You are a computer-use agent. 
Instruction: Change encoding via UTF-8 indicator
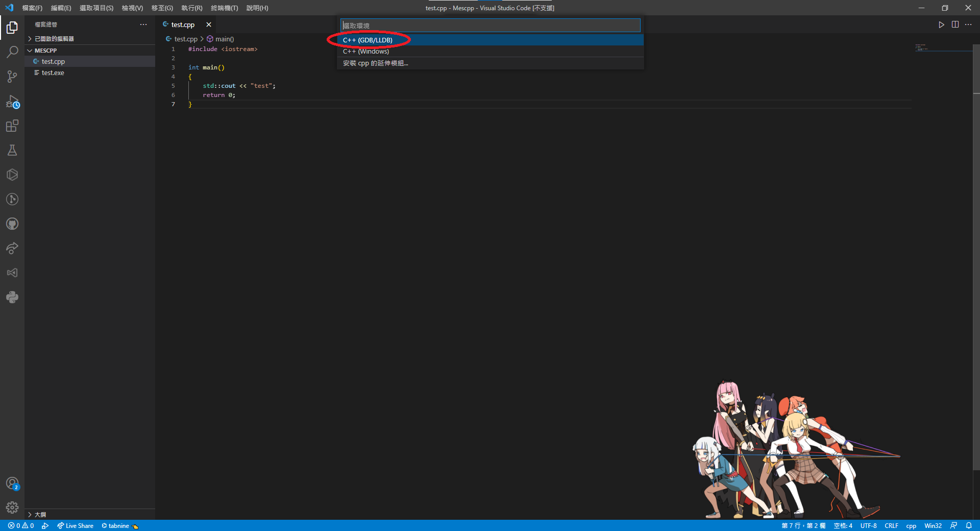[x=868, y=525]
